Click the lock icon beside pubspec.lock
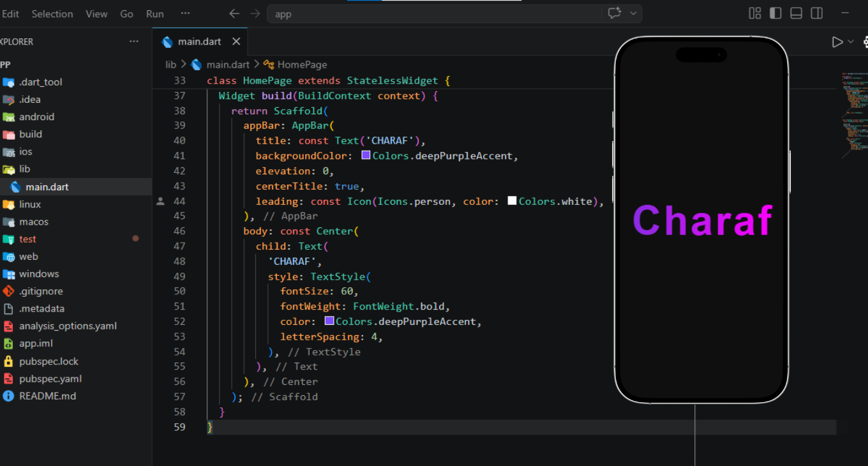 [8, 361]
